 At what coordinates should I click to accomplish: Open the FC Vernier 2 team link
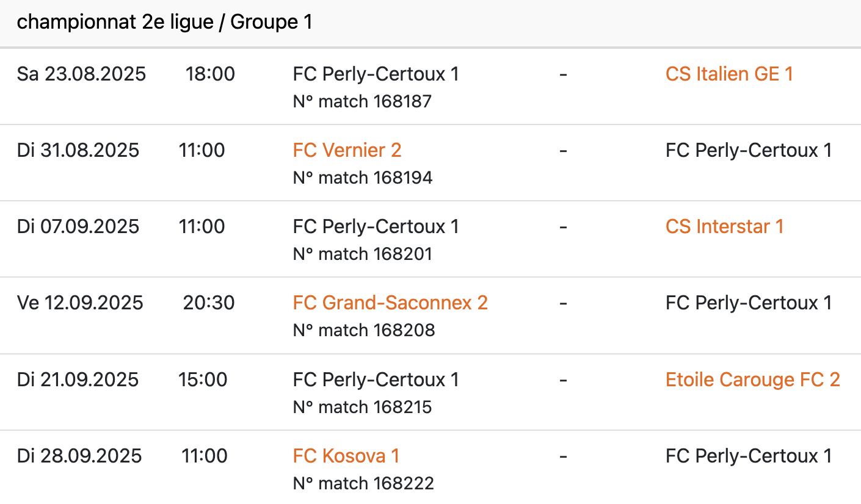pos(347,150)
